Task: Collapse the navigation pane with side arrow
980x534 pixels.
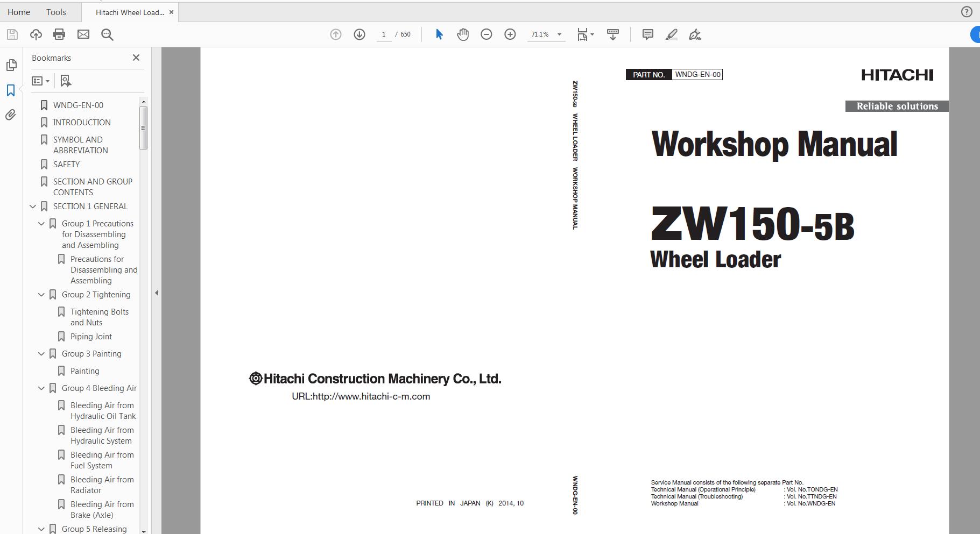Action: (x=157, y=293)
